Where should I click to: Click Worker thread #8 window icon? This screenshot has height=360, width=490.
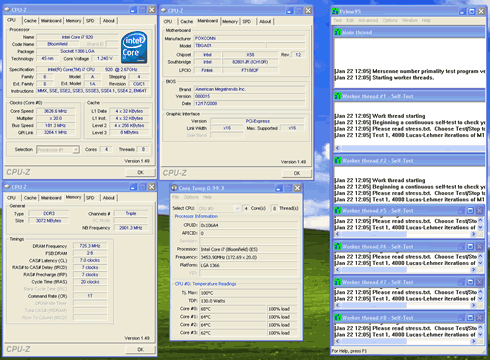(x=337, y=318)
